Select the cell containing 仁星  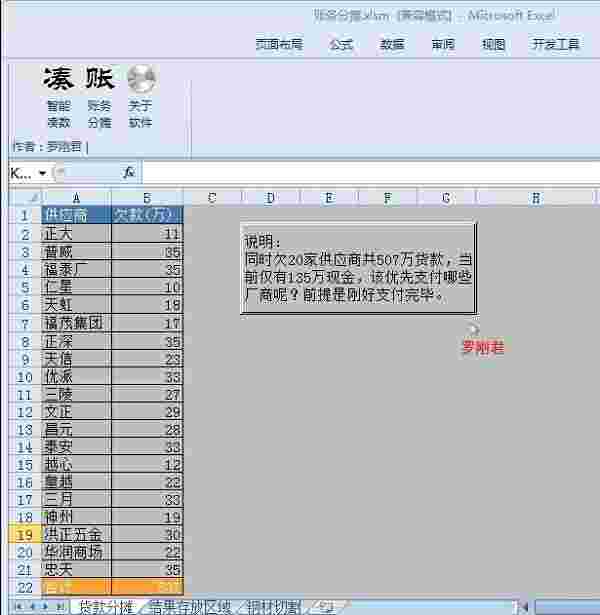click(76, 287)
